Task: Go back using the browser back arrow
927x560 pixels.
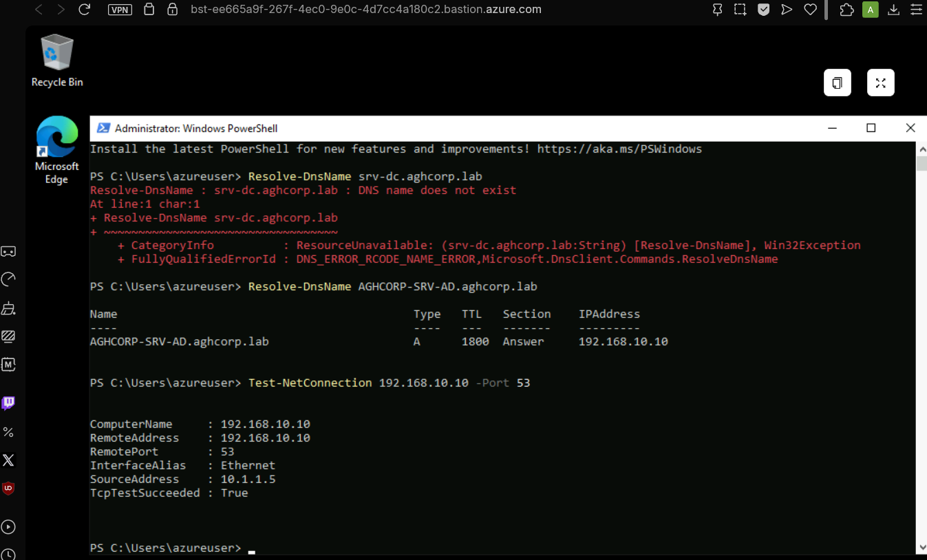Action: tap(39, 10)
